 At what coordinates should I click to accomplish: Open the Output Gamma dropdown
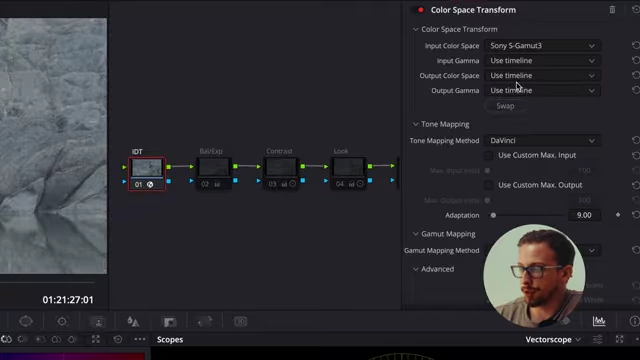click(x=542, y=90)
